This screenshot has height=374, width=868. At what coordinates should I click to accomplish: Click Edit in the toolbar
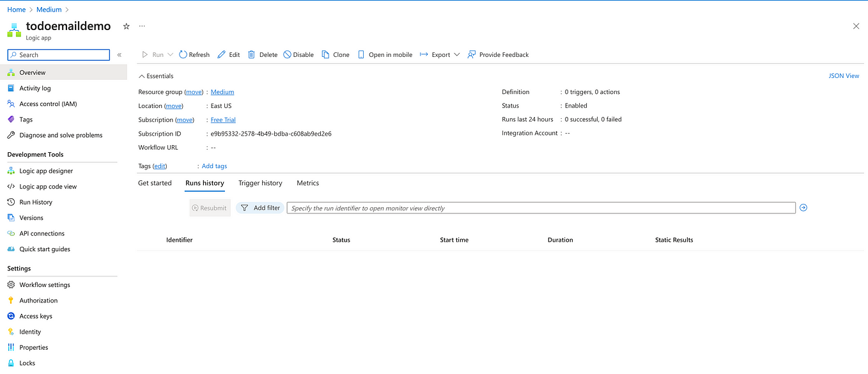pos(229,55)
